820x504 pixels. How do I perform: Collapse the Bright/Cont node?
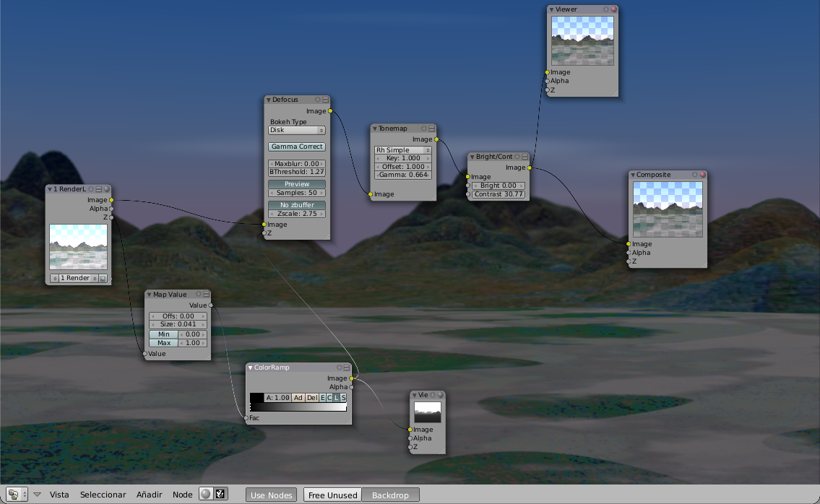472,157
